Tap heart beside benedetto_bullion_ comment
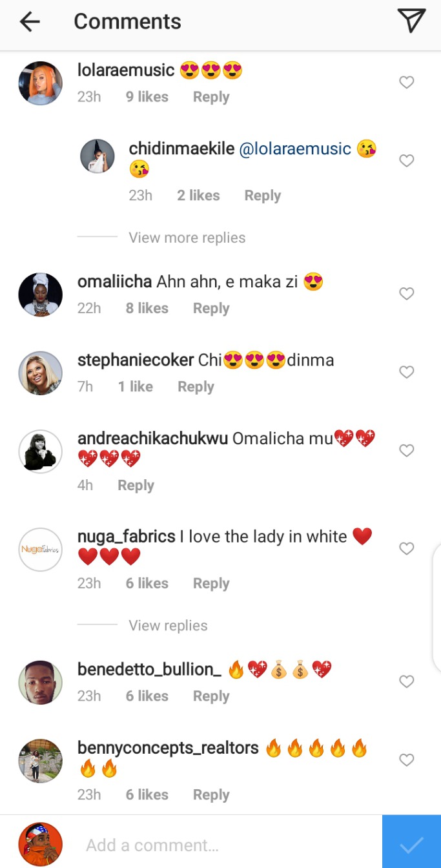Viewport: 441px width, 868px height. point(406,681)
